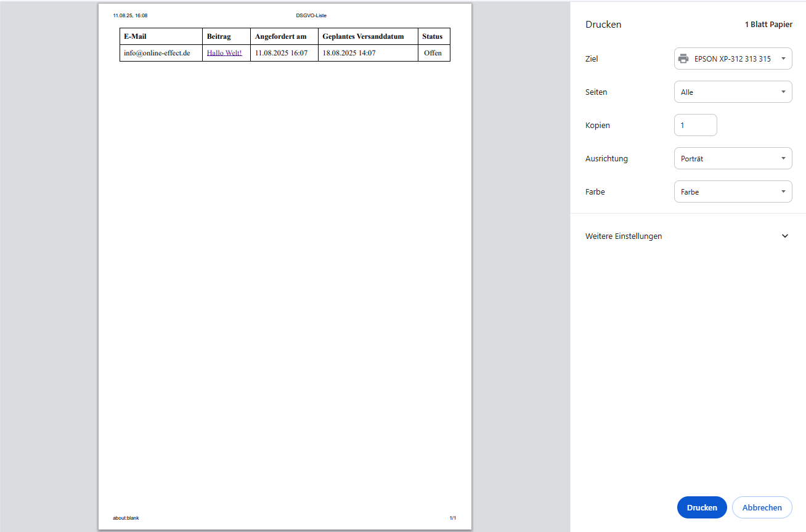Click the DSGVO-Liste page header title
The image size is (806, 532).
311,15
